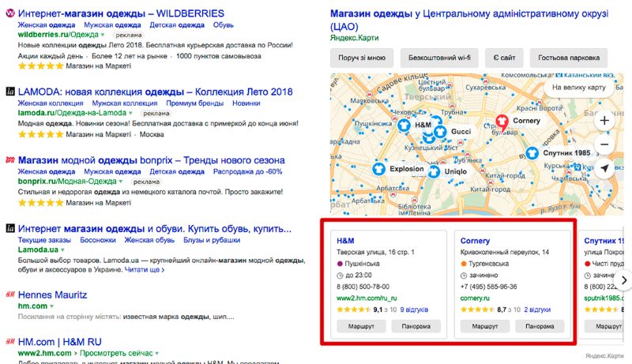This screenshot has height=364, width=632.
Task: Select the red Cornery map pin
Action: (x=502, y=123)
